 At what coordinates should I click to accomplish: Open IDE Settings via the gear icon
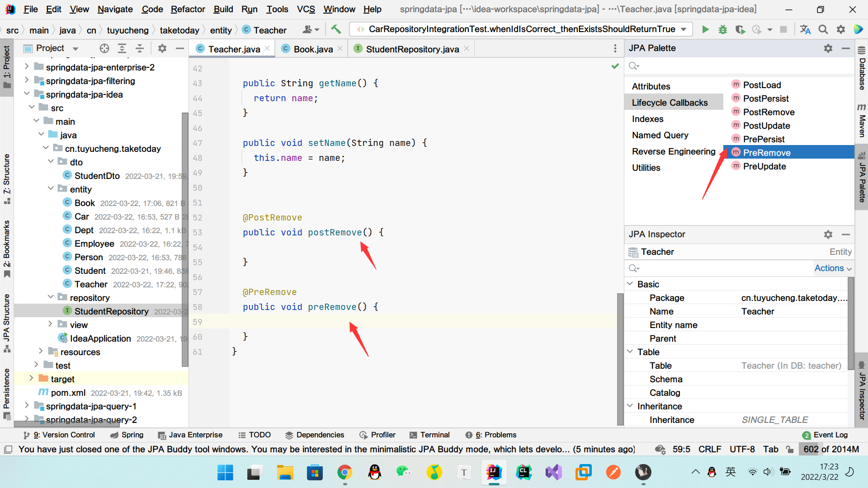pos(841,29)
